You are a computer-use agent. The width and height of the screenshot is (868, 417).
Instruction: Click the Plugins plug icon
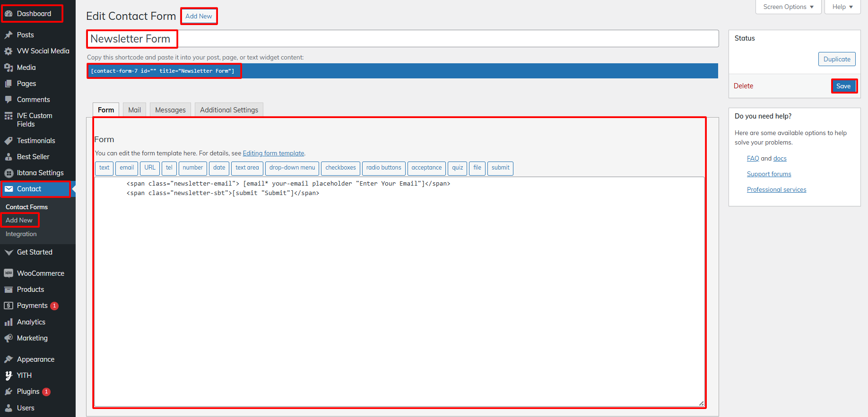[x=9, y=391]
